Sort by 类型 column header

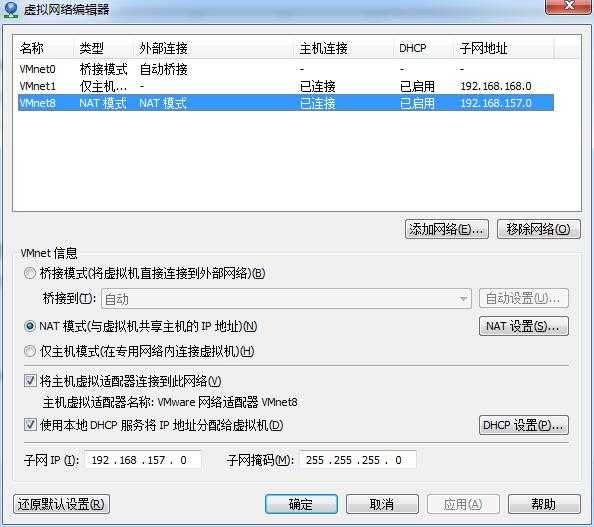(103, 48)
